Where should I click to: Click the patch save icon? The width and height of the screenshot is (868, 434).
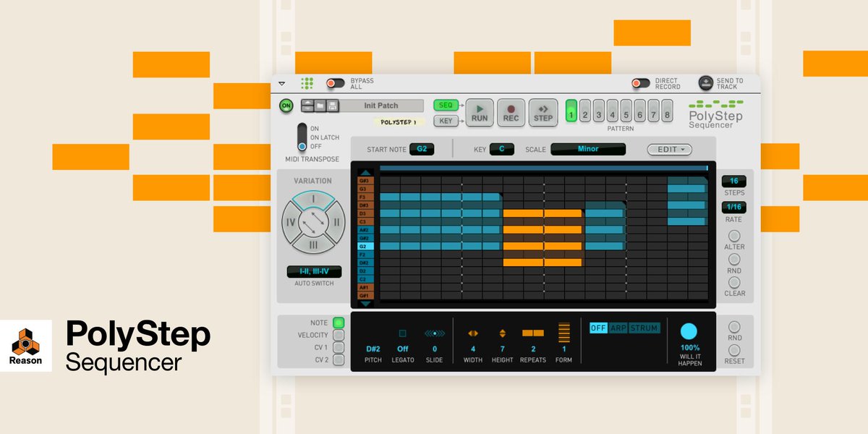[x=332, y=106]
